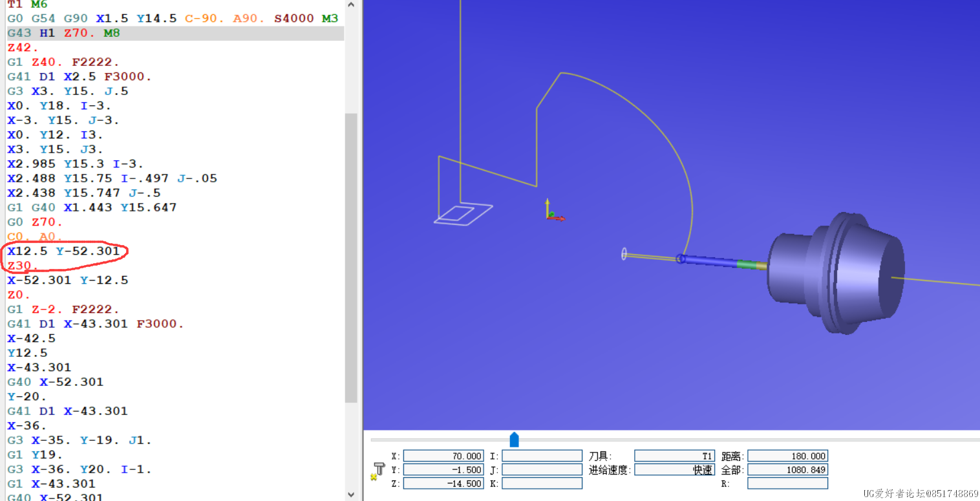Click in the X coordinate field showing 70.000
The image size is (980, 501).
(x=443, y=456)
